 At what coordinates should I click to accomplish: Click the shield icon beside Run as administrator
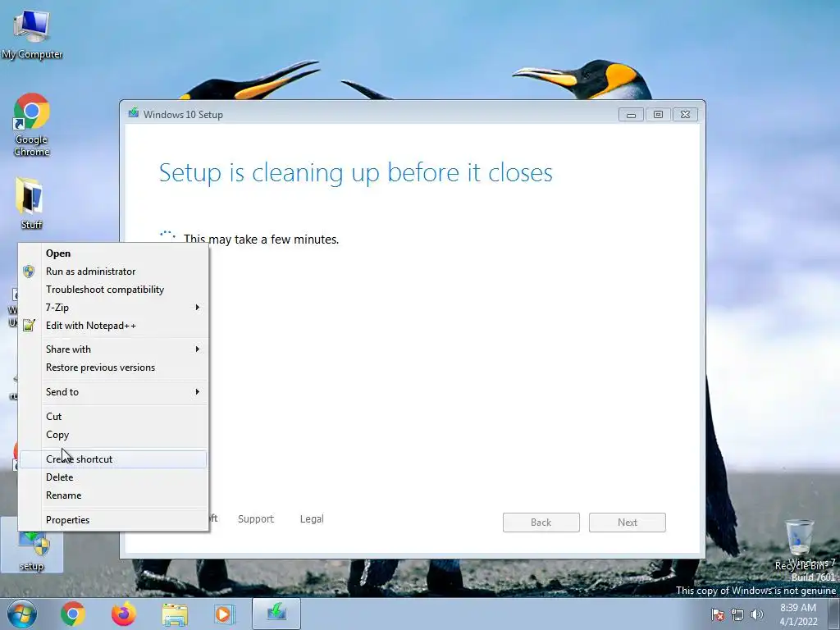[x=29, y=271]
